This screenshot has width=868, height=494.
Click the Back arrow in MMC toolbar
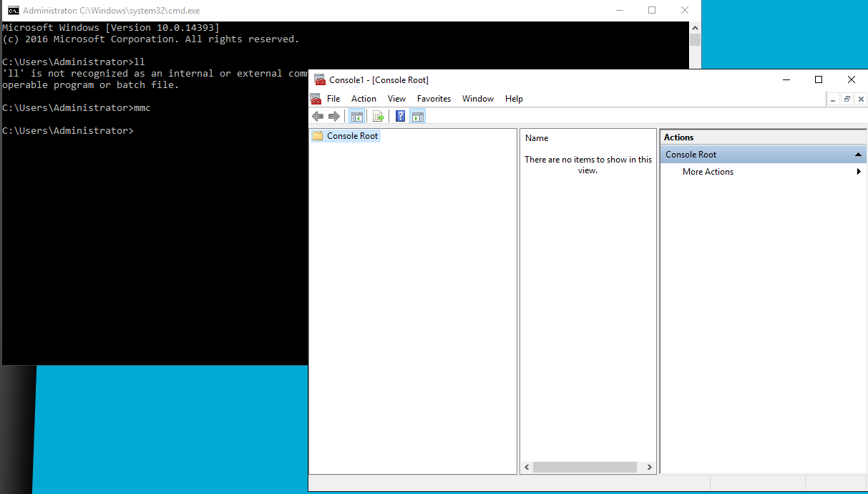pos(318,116)
